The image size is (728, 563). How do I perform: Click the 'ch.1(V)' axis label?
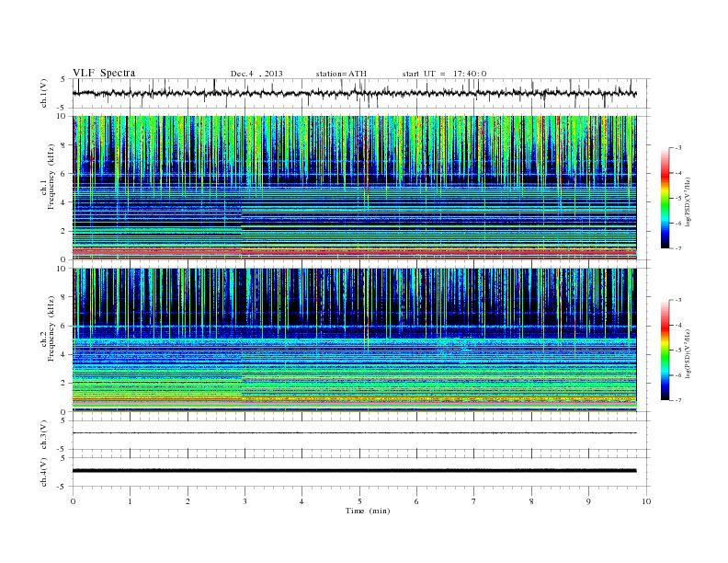[44, 93]
